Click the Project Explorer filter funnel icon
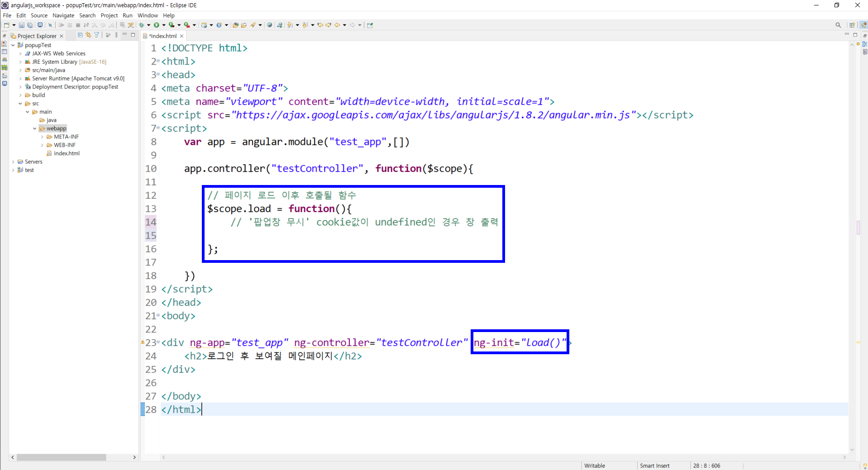The width and height of the screenshot is (868, 470). pyautogui.click(x=96, y=35)
